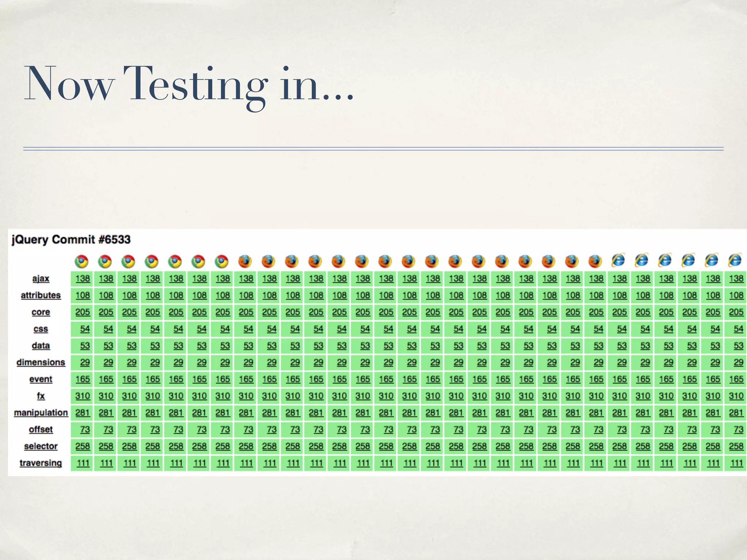
Task: Open the attributes test suite link
Action: click(x=41, y=295)
